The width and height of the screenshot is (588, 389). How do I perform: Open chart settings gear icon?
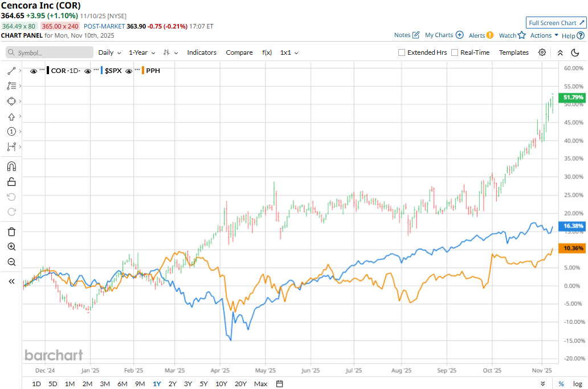[542, 52]
